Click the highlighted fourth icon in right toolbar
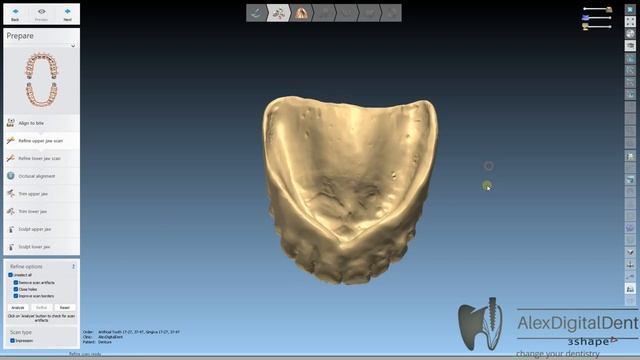The width and height of the screenshot is (640, 360). [630, 46]
